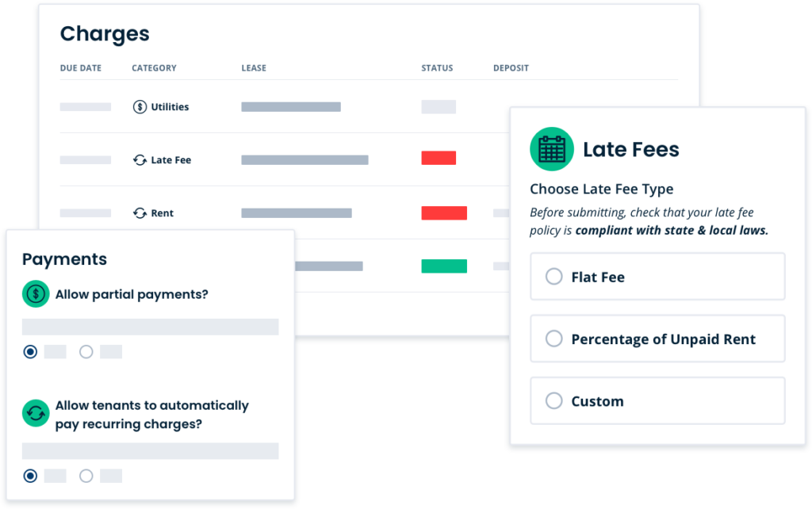Click the Lease column header
The width and height of the screenshot is (812, 509).
[x=254, y=68]
